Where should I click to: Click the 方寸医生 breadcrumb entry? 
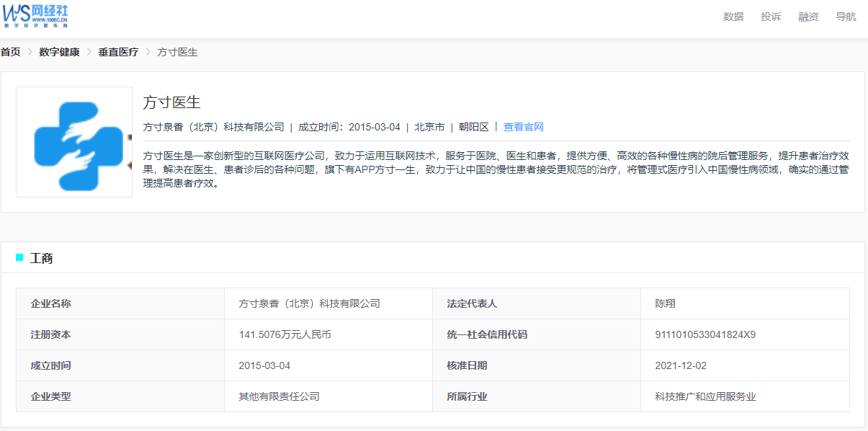point(177,52)
